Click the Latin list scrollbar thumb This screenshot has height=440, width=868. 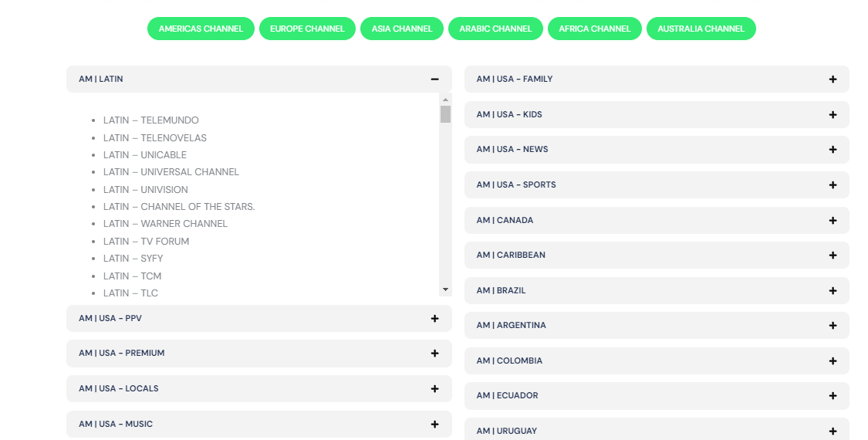(446, 114)
